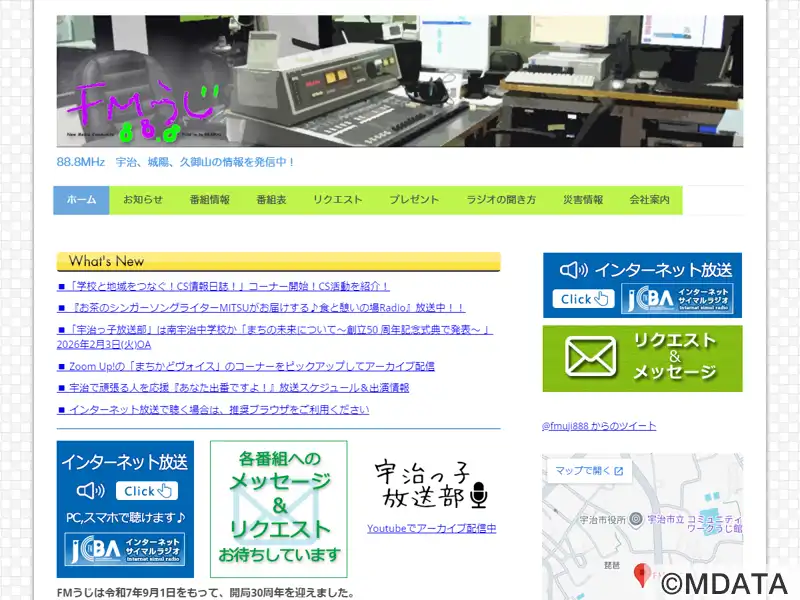Select リクエスト in the navigation bar
Viewport: 800px width, 600px height.
pyautogui.click(x=338, y=200)
